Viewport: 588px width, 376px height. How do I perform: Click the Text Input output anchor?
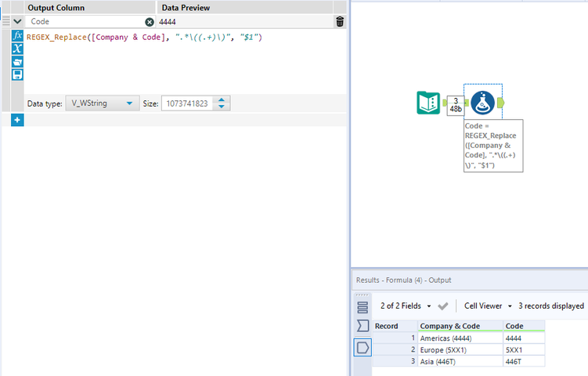[445, 103]
